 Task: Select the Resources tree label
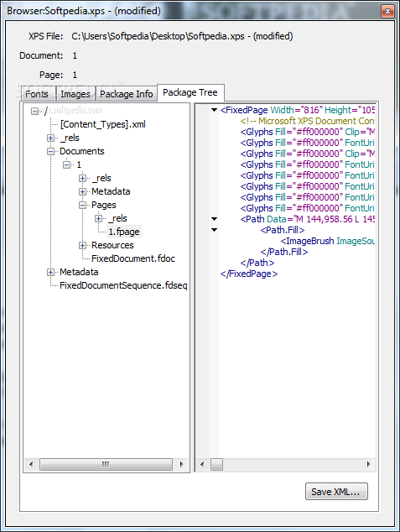pos(112,245)
